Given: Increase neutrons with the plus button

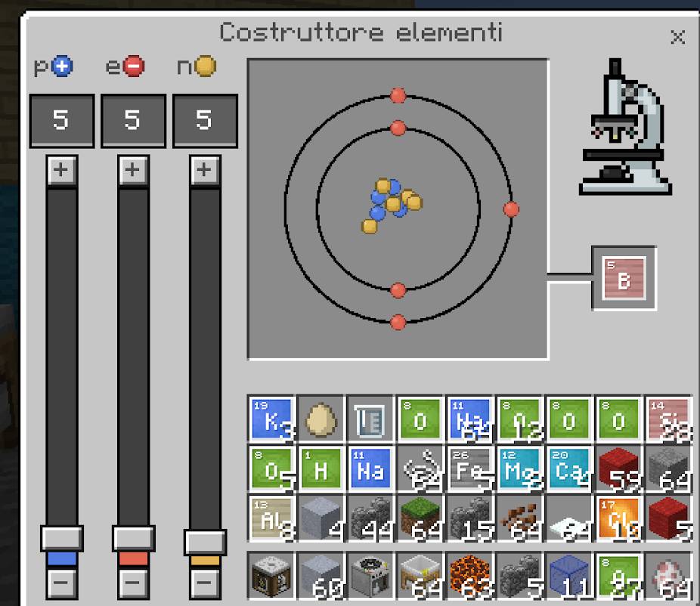Looking at the screenshot, I should [x=203, y=170].
